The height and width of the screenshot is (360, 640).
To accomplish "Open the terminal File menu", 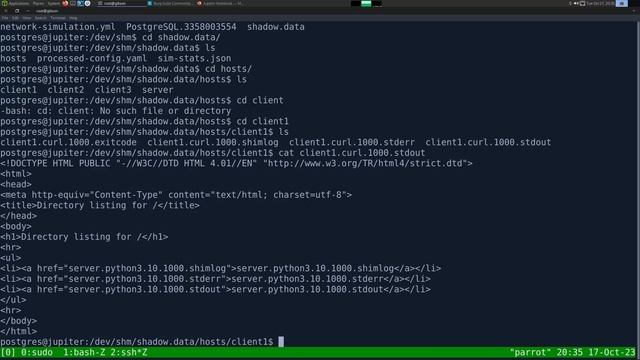I will (5, 18).
